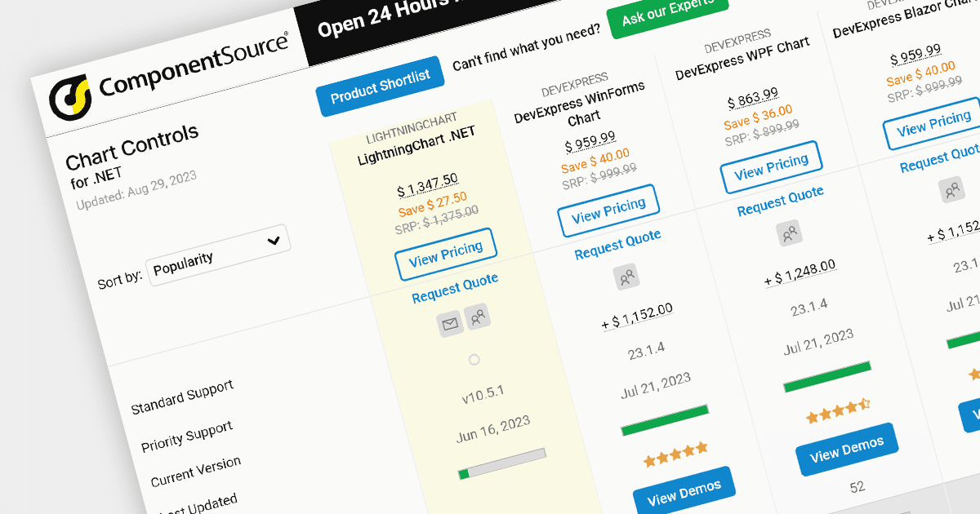Click the v10.5.1 version text
The width and height of the screenshot is (980, 514).
483,395
